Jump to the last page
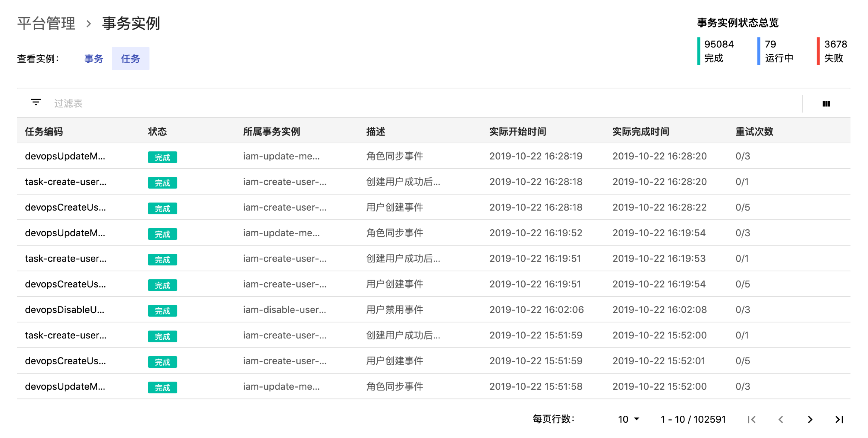 coord(839,419)
